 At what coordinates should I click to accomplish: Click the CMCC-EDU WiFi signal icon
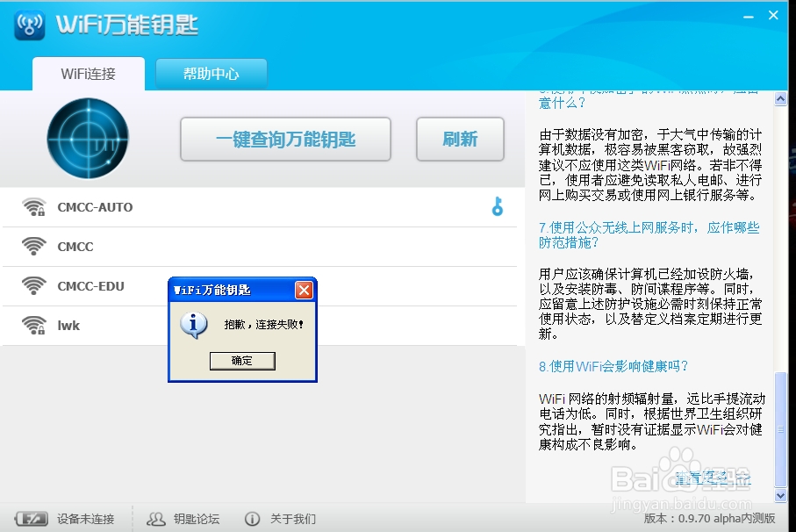click(33, 285)
